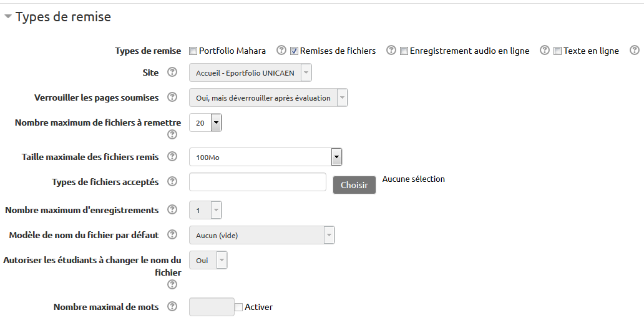Click the accepted file types text field
Screen dimensions: 644x320
(257, 182)
